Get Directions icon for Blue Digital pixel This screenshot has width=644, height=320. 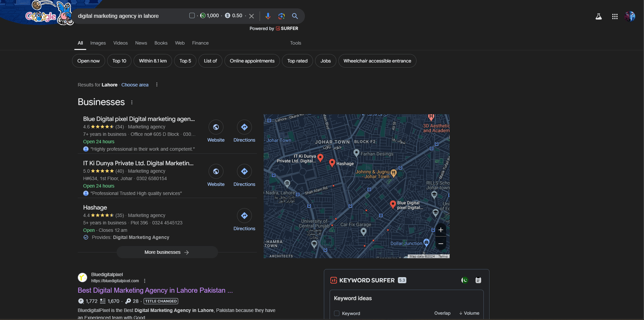point(244,127)
